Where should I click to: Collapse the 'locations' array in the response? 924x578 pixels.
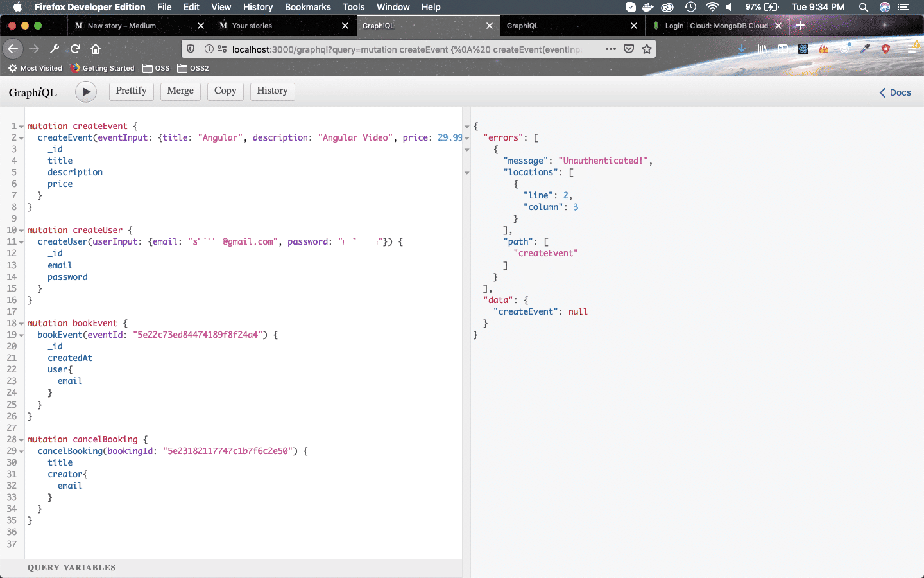pyautogui.click(x=467, y=173)
